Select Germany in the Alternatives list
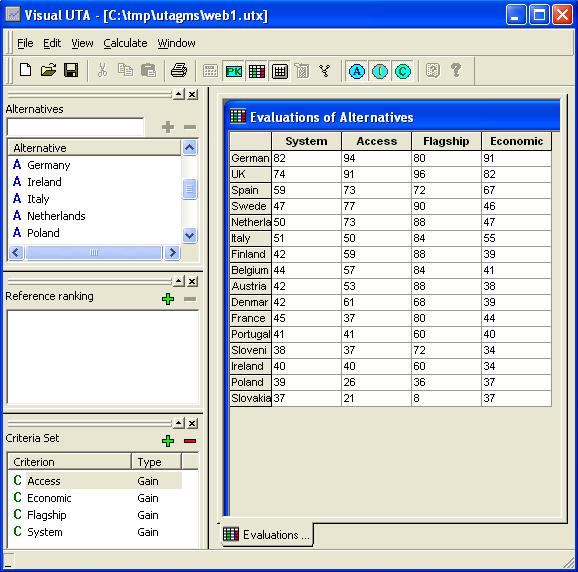The image size is (578, 572). tap(49, 165)
